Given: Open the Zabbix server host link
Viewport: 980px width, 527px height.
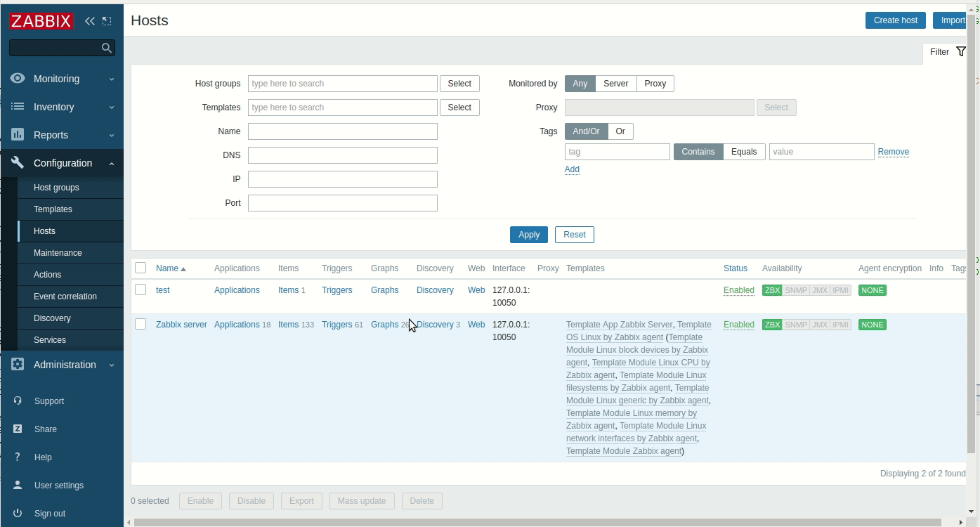Looking at the screenshot, I should click(181, 325).
